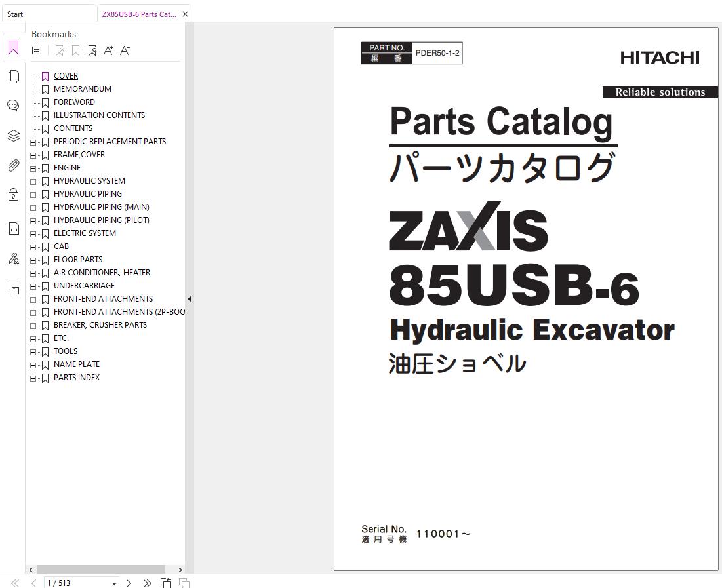Screen dimensions: 722x588
Task: Click the bookmarks scrollbar right arrow
Action: [x=180, y=570]
